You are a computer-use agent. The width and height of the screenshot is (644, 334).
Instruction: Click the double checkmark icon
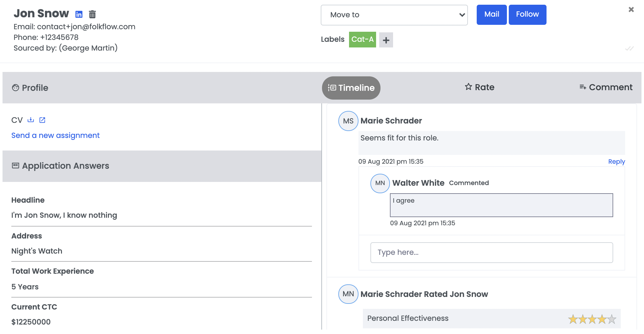629,48
